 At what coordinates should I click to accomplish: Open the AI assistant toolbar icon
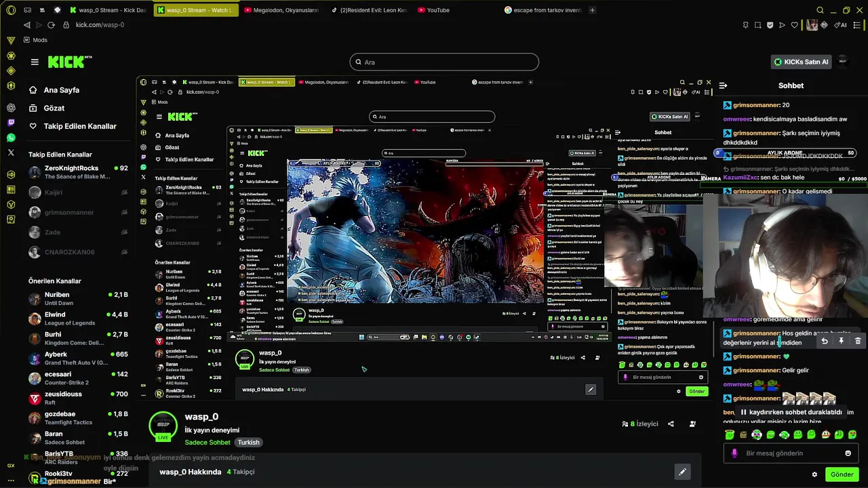(840, 25)
